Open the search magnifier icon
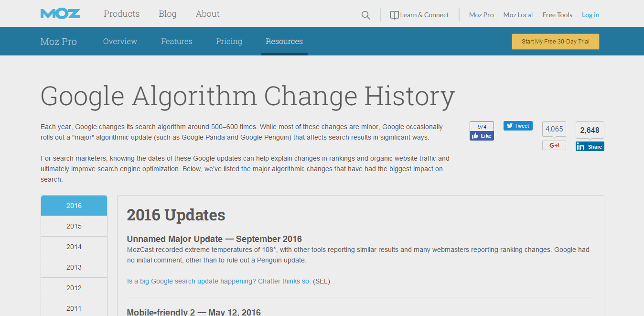This screenshot has width=644, height=316. click(x=366, y=15)
